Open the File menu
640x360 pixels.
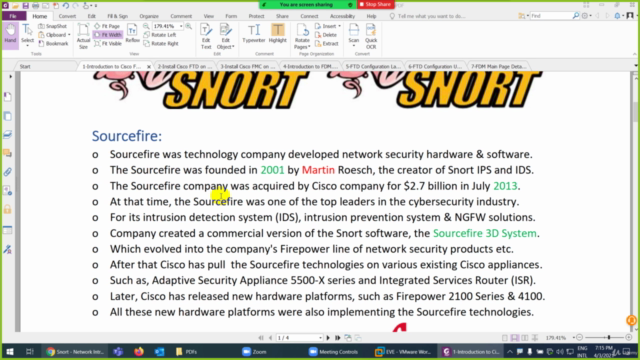click(13, 16)
